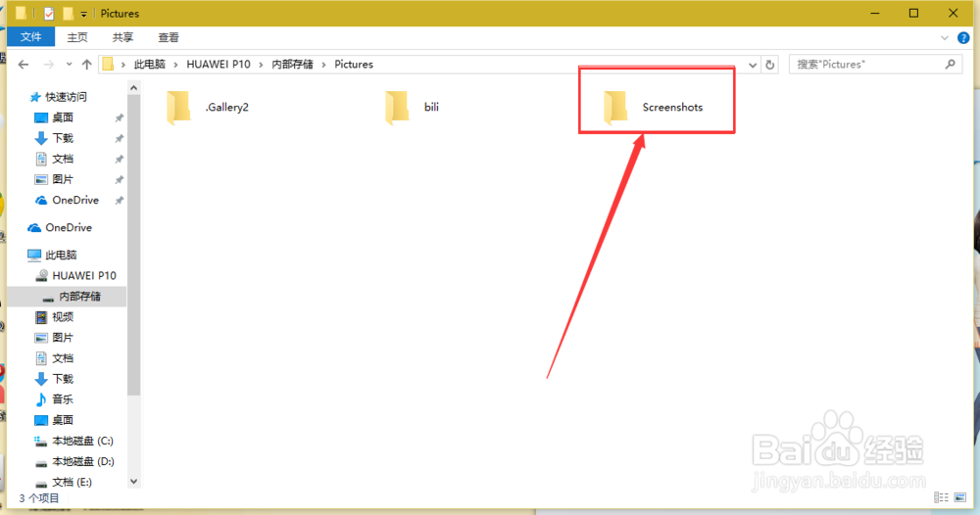Select pinned 图片 under quick access

(63, 179)
